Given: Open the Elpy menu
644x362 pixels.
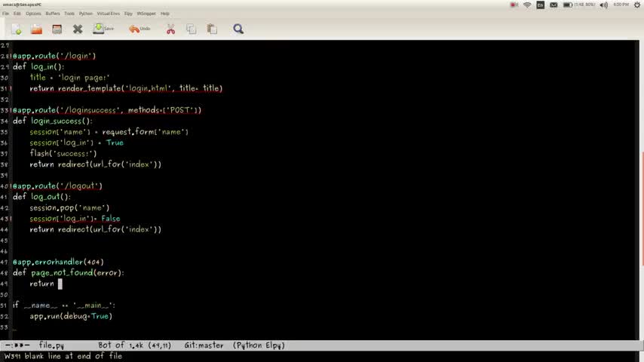Looking at the screenshot, I should (128, 14).
